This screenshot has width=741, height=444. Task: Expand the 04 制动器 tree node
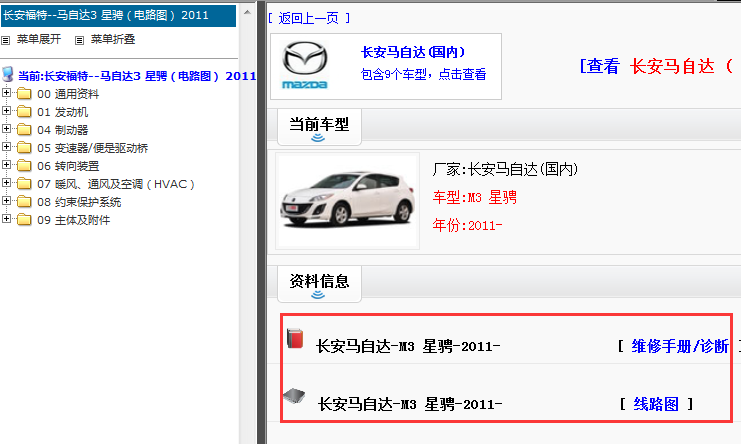[x=6, y=128]
